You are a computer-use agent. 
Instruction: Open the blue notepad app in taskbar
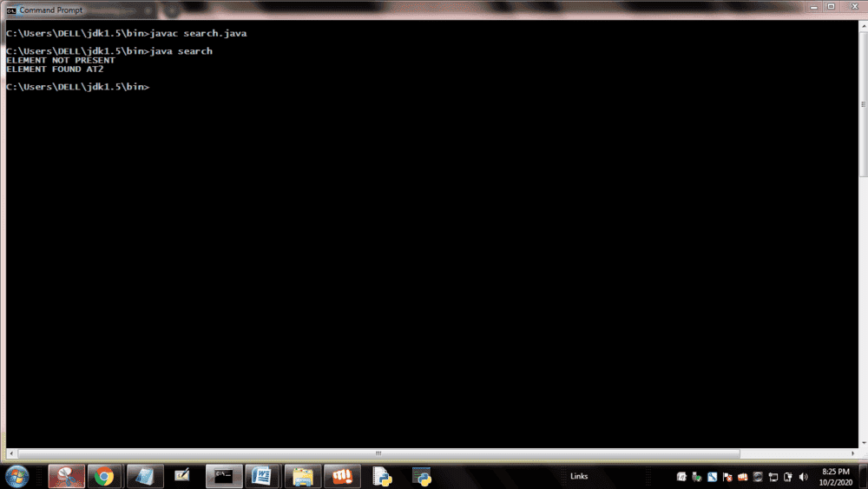[x=144, y=476]
